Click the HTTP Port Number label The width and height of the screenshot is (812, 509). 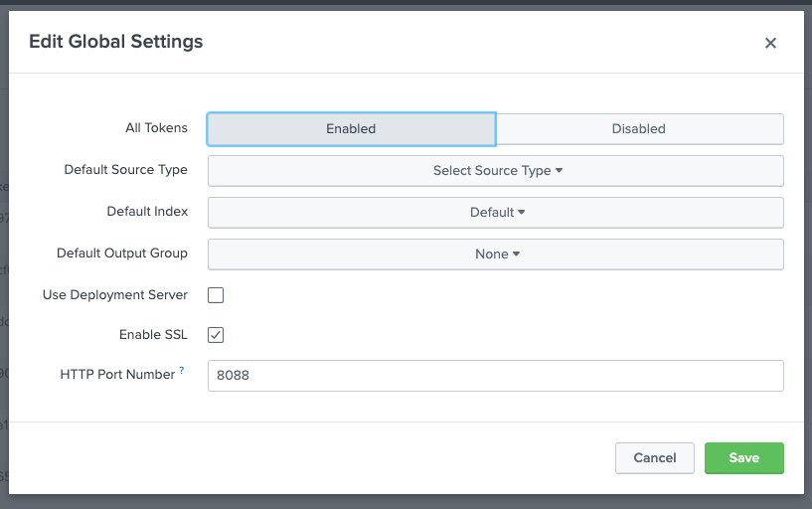tap(117, 375)
